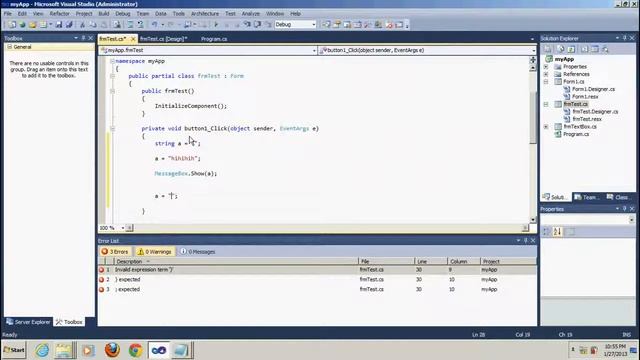Expand the Properties node in Solution Explorer
The width and height of the screenshot is (640, 360).
(546, 67)
